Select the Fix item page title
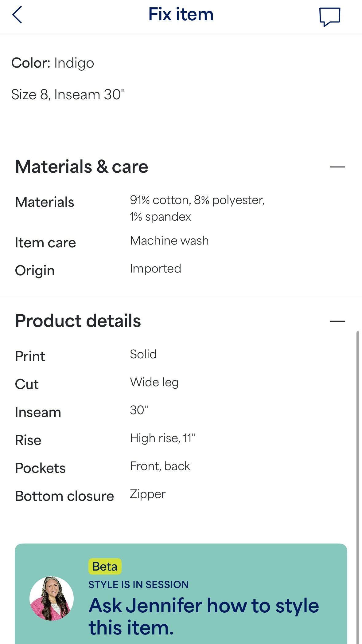Viewport: 362px width, 644px height. pyautogui.click(x=181, y=14)
